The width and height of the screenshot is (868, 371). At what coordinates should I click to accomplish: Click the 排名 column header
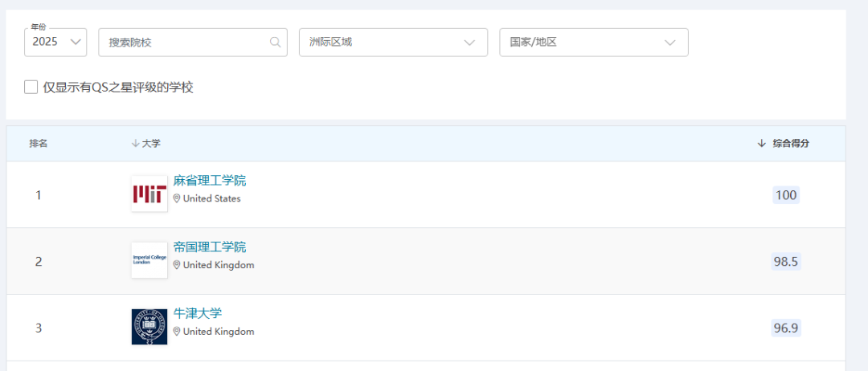(x=39, y=143)
